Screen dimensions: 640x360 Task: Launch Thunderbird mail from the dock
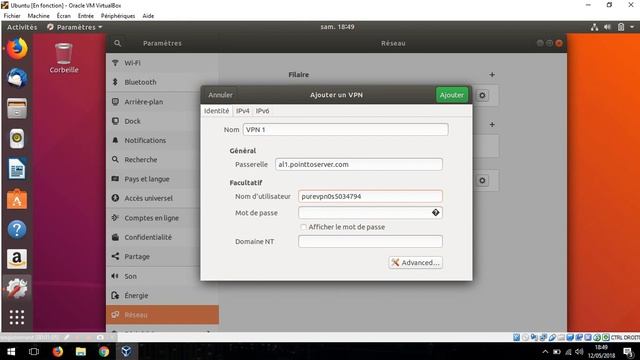point(17,78)
